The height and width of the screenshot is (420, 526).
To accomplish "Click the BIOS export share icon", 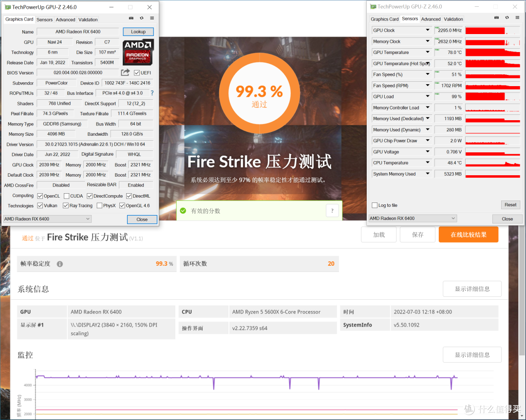I will [x=125, y=73].
